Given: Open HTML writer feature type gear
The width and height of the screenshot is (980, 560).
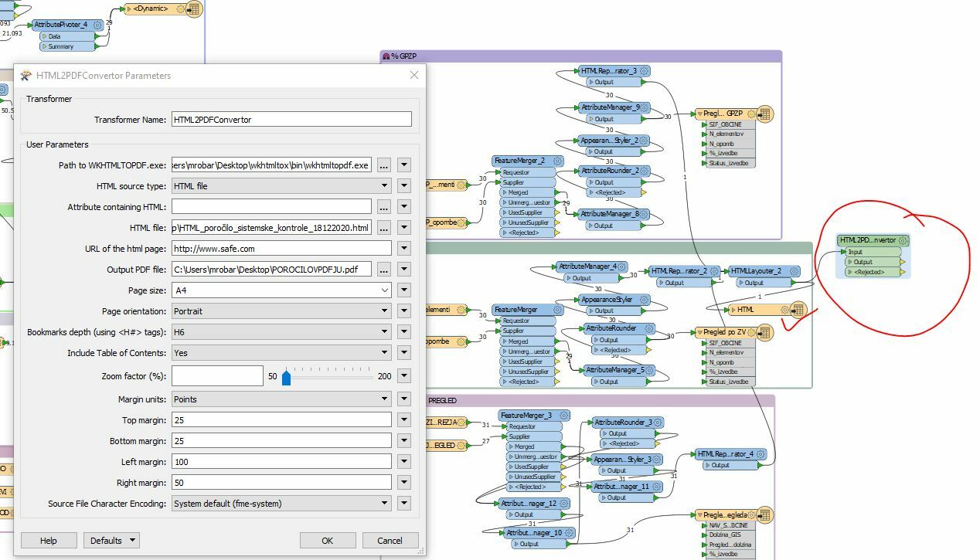Looking at the screenshot, I should (x=784, y=310).
